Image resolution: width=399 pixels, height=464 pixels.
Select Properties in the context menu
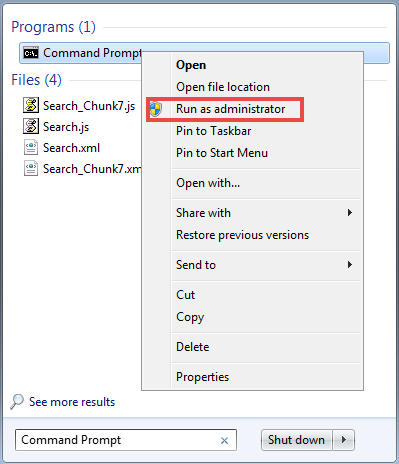[202, 377]
